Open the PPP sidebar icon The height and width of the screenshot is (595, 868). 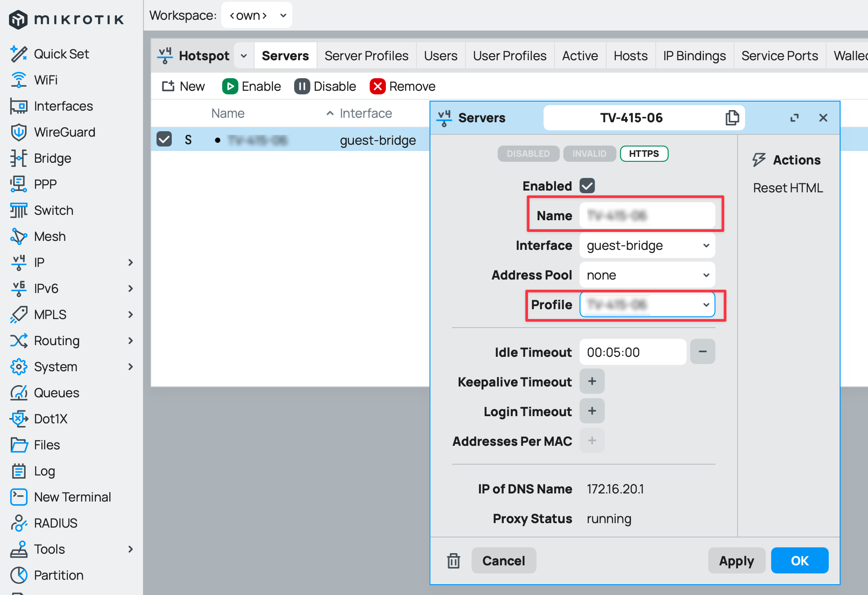click(18, 184)
